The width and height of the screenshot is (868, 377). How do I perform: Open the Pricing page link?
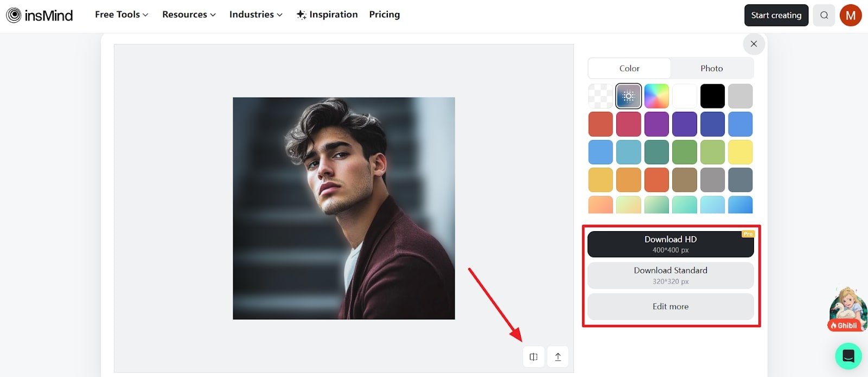pos(385,15)
